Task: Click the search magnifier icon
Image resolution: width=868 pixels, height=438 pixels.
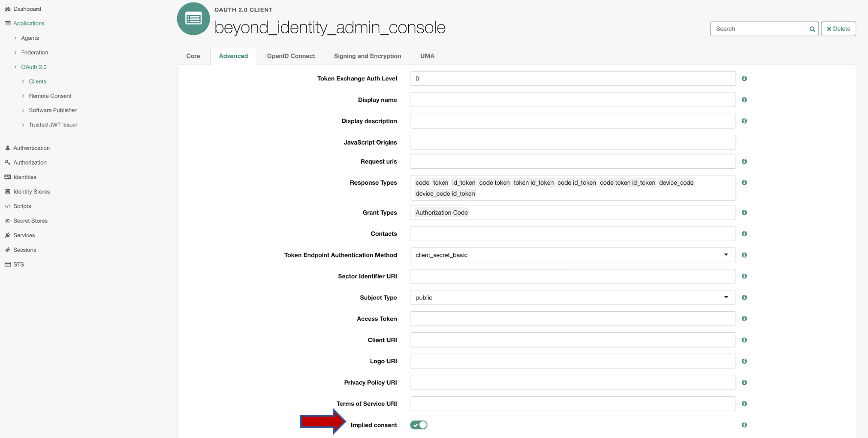Action: (812, 29)
